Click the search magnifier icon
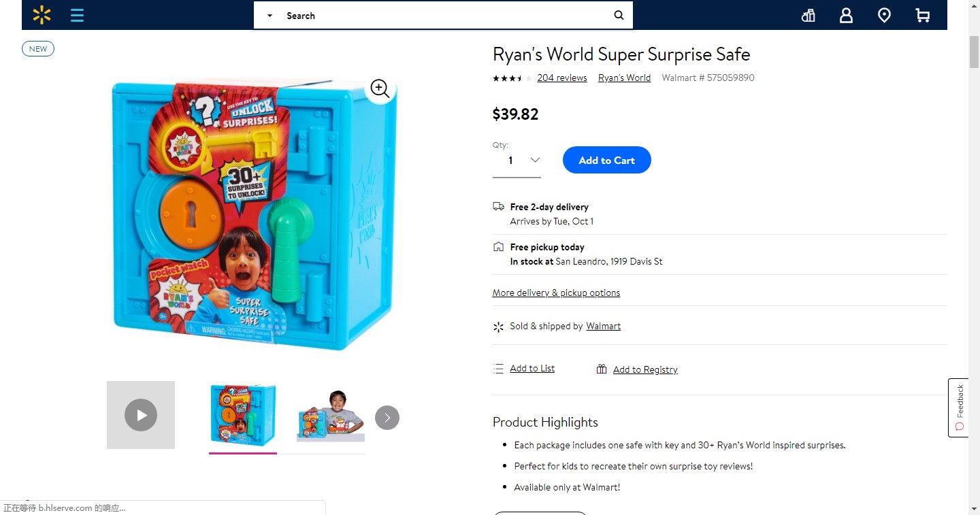 tap(619, 15)
